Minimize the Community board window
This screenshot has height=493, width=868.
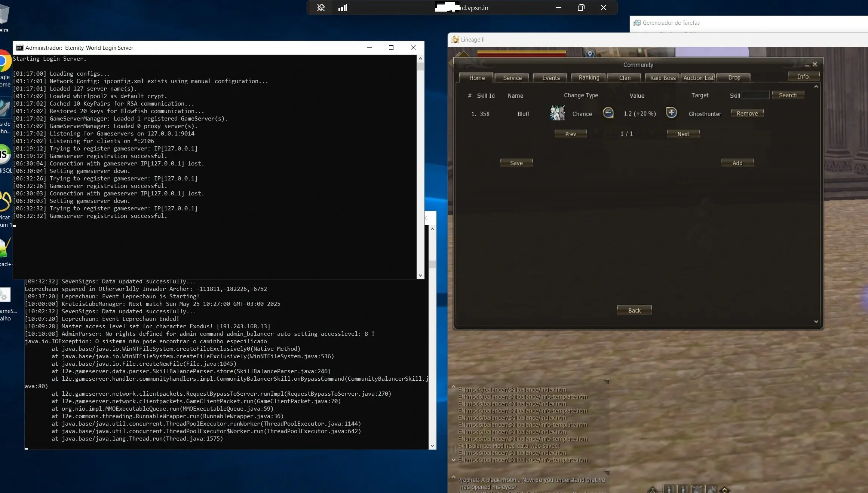(x=807, y=65)
